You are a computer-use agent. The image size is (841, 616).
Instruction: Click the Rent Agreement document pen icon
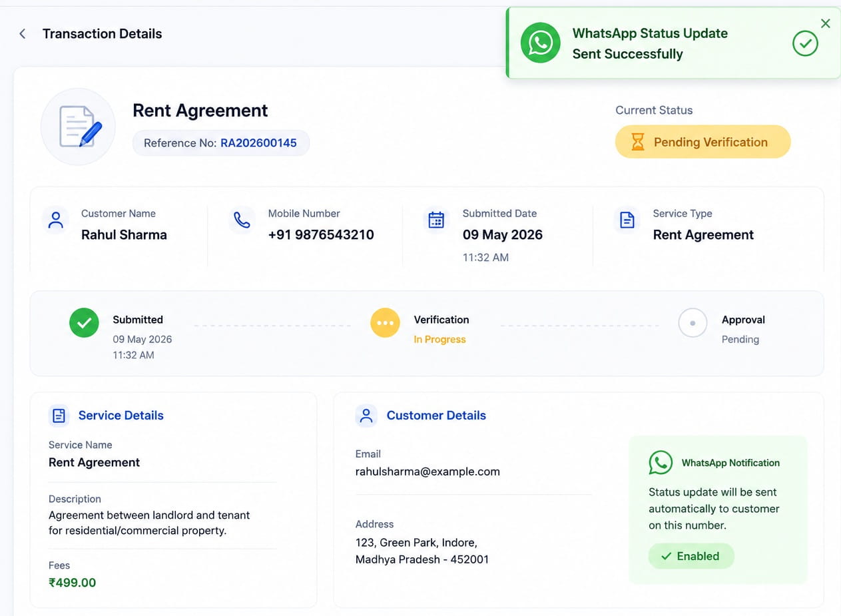pos(79,127)
